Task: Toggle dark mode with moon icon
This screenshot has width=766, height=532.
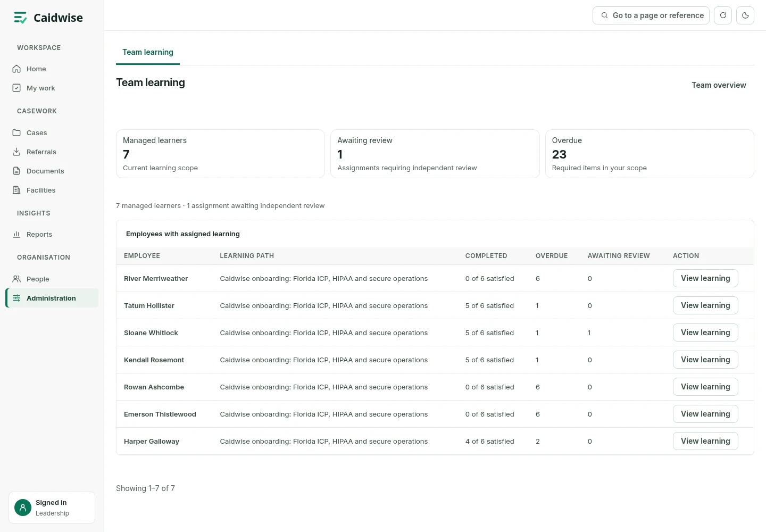Action: pyautogui.click(x=745, y=15)
